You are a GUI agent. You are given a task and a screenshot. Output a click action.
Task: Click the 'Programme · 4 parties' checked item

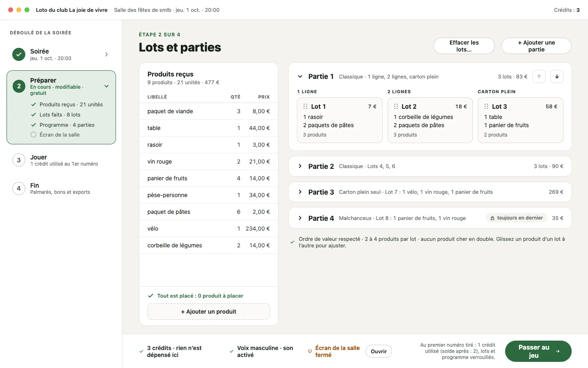(63, 125)
